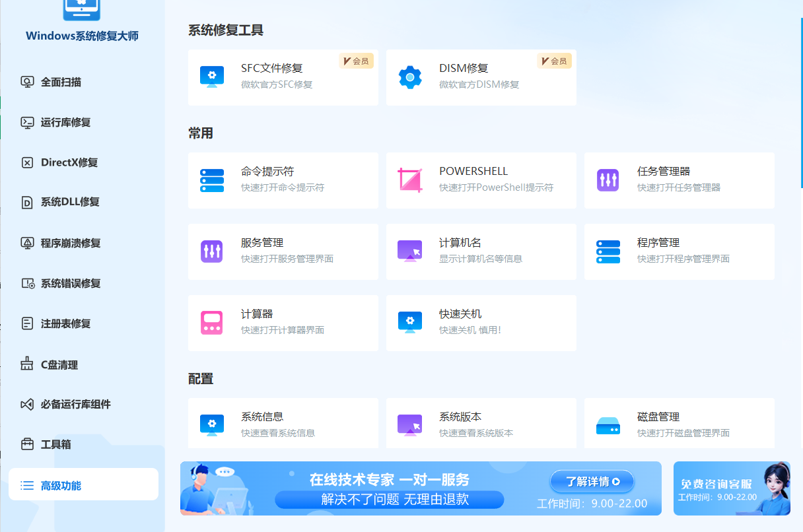Click text 快速查看系统信息
This screenshot has height=532, width=803.
(278, 433)
